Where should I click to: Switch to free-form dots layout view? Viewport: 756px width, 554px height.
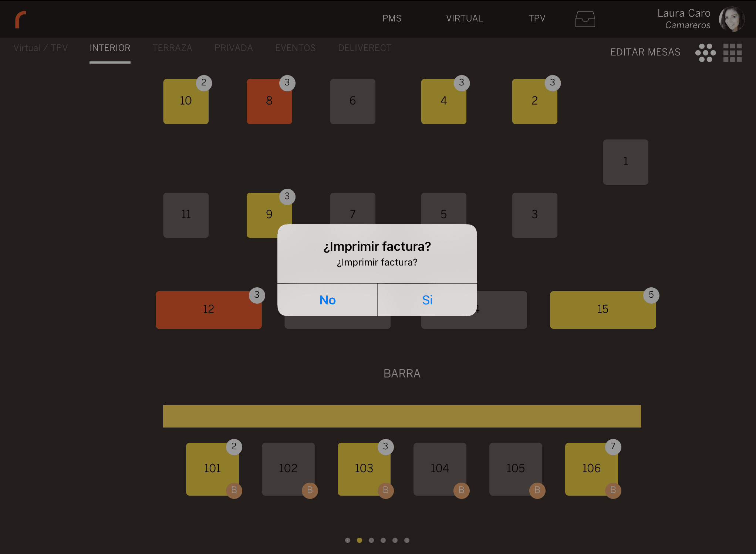click(x=705, y=53)
